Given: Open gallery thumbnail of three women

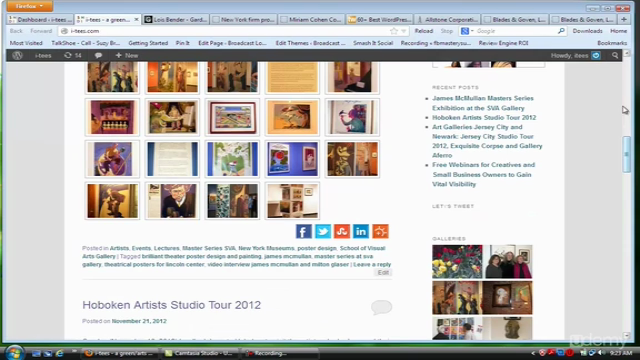Looking at the screenshot, I should click(508, 262).
